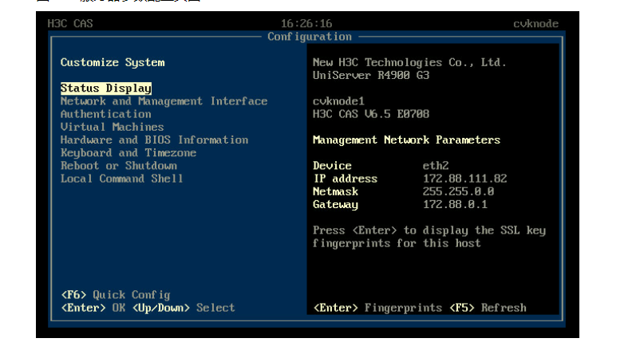Go to Keyboard and Timezone settings
The image size is (644, 354).
(x=128, y=152)
